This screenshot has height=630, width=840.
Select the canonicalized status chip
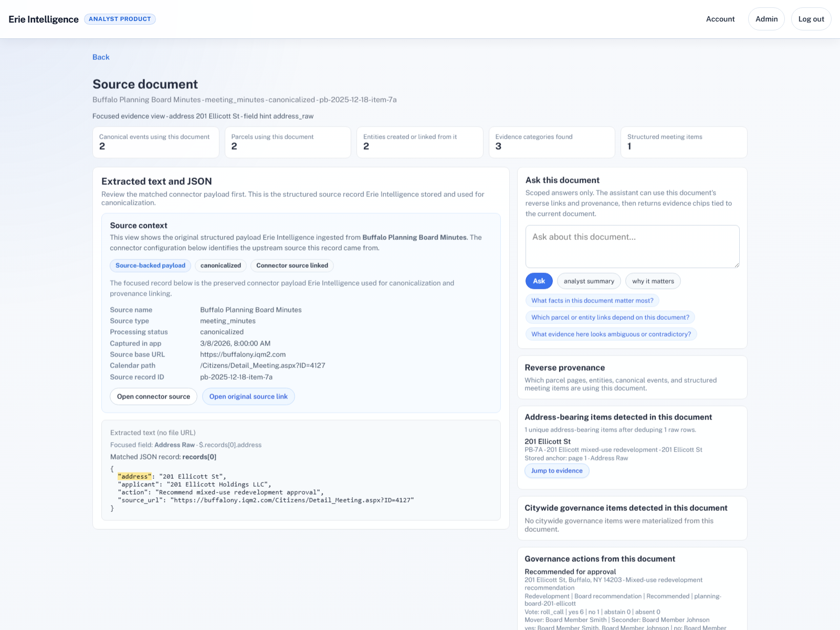[220, 266]
